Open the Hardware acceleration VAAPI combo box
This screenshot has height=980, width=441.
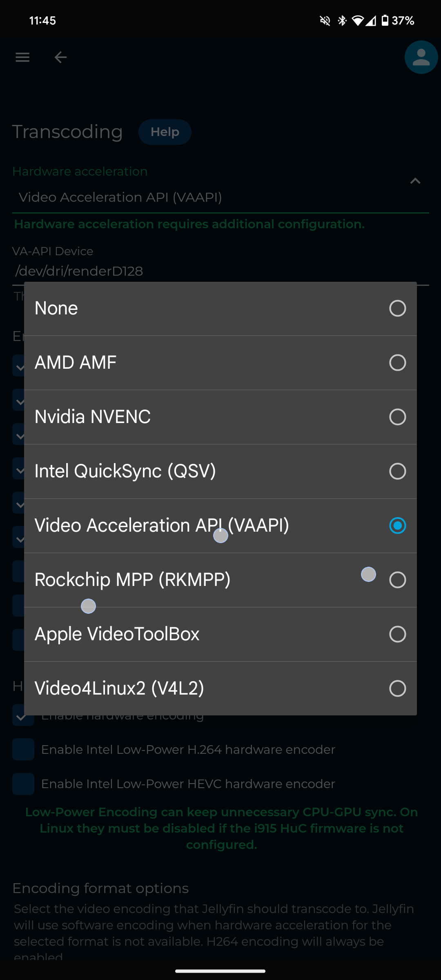pyautogui.click(x=204, y=197)
